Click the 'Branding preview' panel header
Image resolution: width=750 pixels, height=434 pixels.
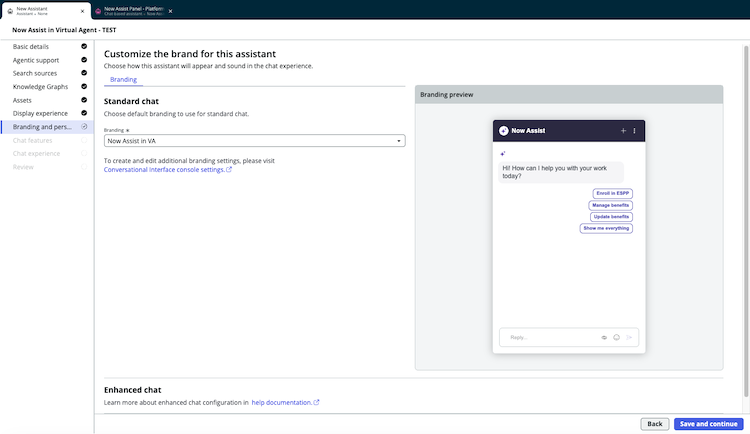[569, 95]
